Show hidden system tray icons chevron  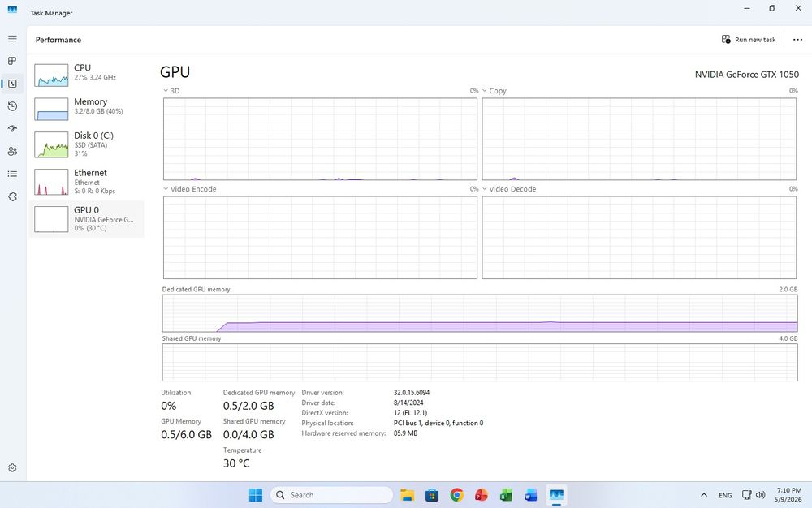[704, 495]
